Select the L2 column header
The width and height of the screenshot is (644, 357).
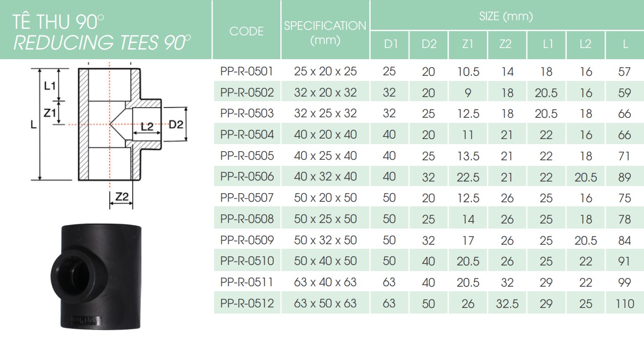pos(585,44)
